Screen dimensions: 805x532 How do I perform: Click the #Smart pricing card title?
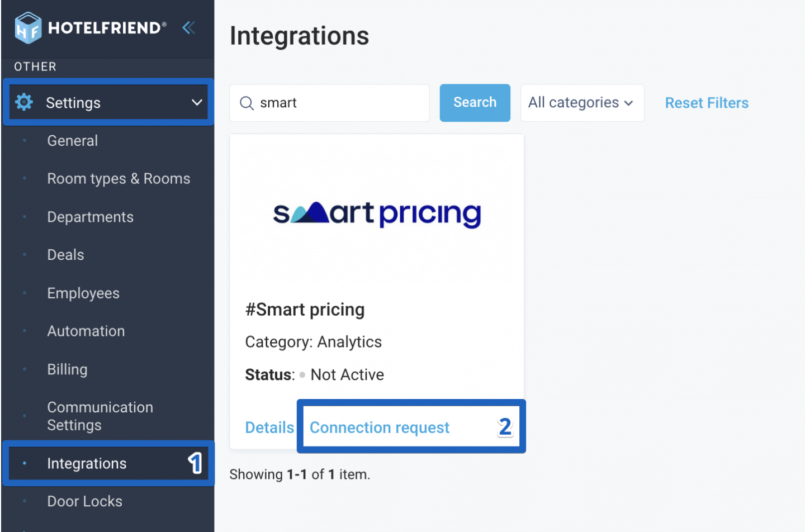click(305, 310)
